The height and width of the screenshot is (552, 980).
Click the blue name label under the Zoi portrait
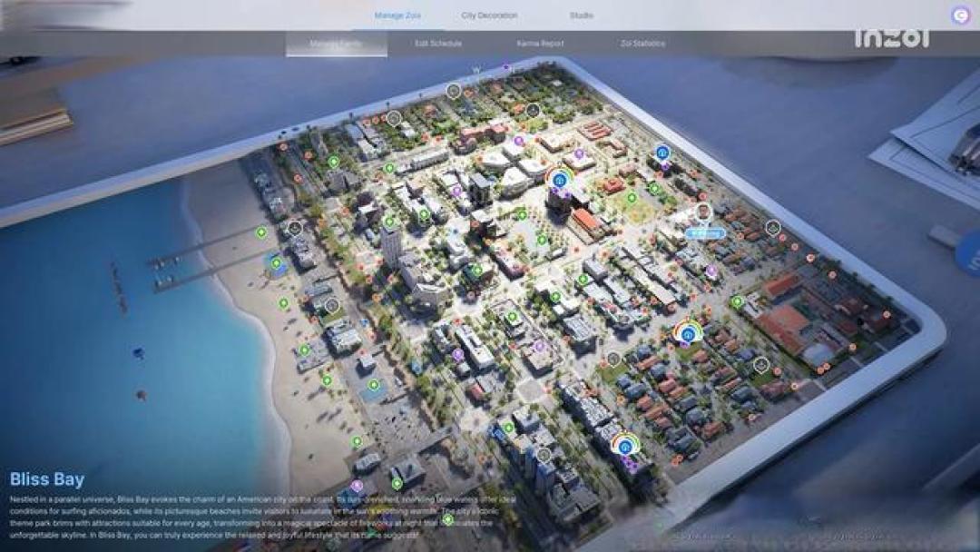[x=705, y=233]
